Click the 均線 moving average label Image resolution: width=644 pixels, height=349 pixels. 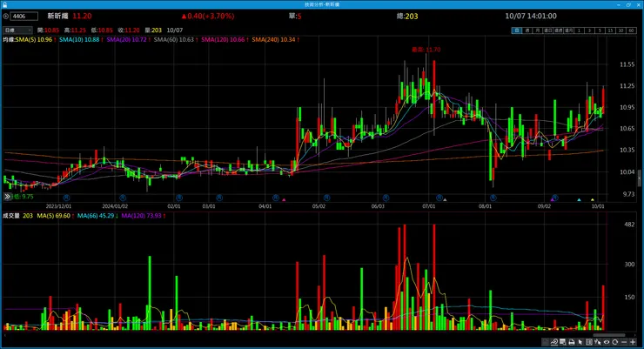(x=9, y=40)
